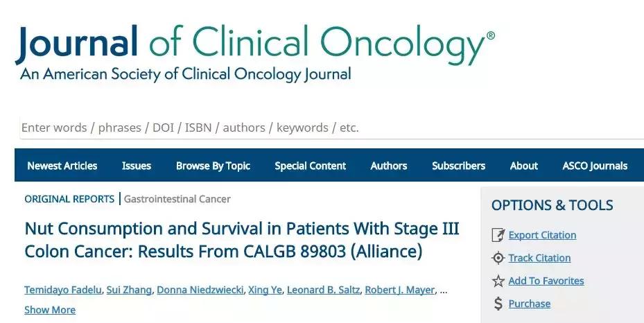Open Browse By Topic menu
Viewport: 644px width, 323px height.
[x=213, y=166]
